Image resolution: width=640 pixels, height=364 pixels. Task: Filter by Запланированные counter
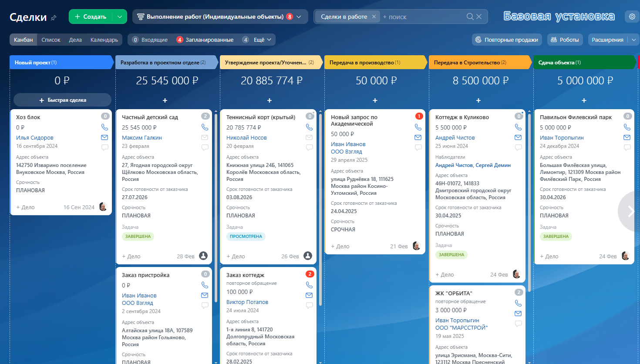(x=205, y=40)
